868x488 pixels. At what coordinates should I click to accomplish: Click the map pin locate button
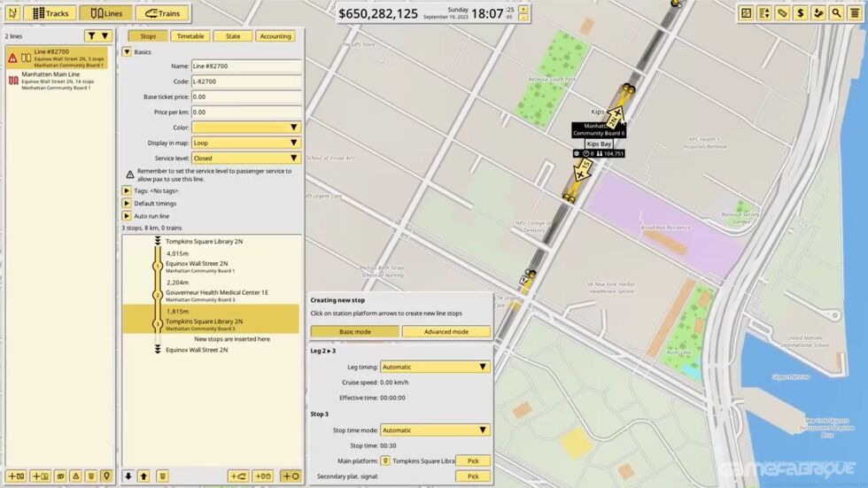tap(107, 476)
